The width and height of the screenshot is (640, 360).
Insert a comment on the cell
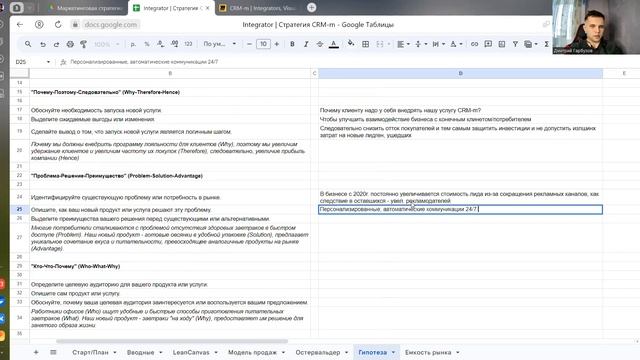coord(488,44)
